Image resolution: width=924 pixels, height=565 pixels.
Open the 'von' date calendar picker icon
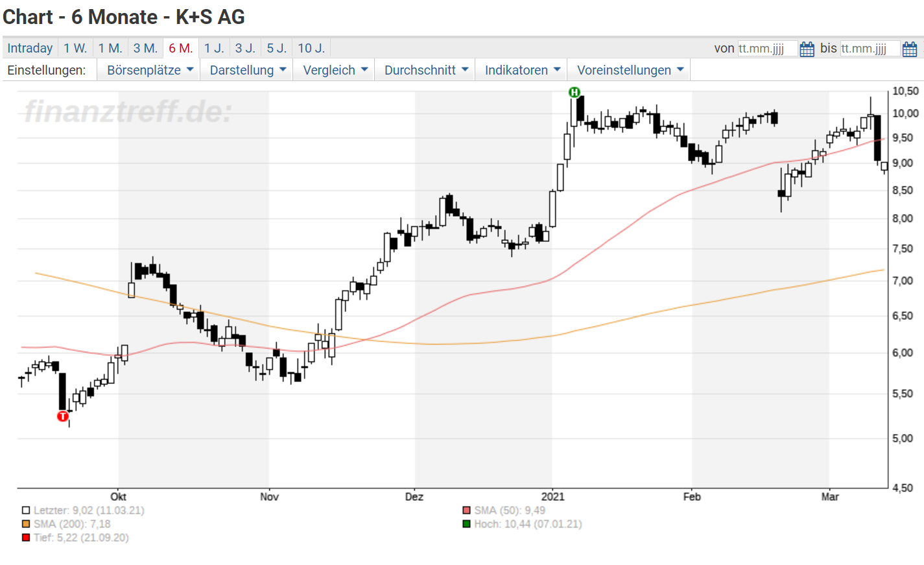pos(807,49)
